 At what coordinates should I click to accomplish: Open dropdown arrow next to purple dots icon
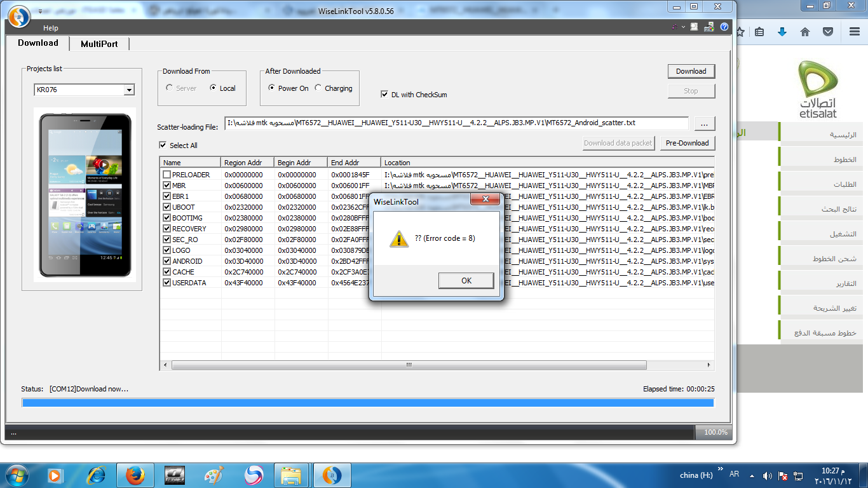tap(683, 27)
